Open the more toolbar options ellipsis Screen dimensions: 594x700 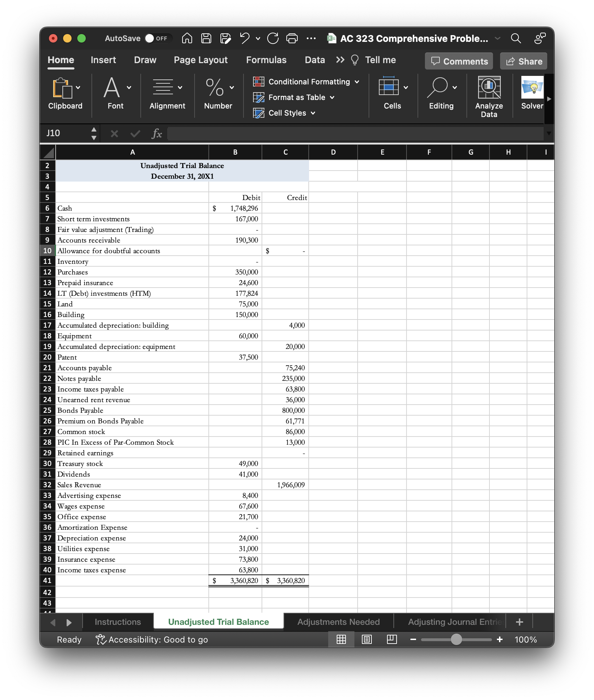[x=311, y=38]
